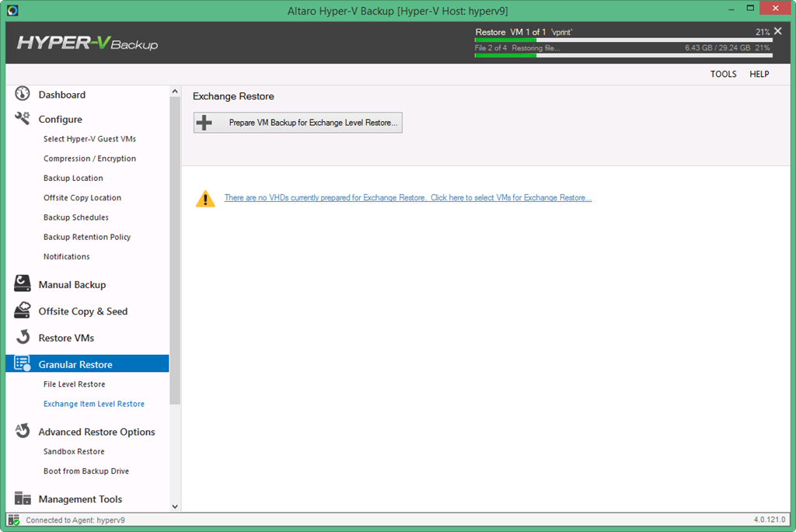Click the sidebar scroll down arrow
This screenshot has width=796, height=532.
(175, 506)
